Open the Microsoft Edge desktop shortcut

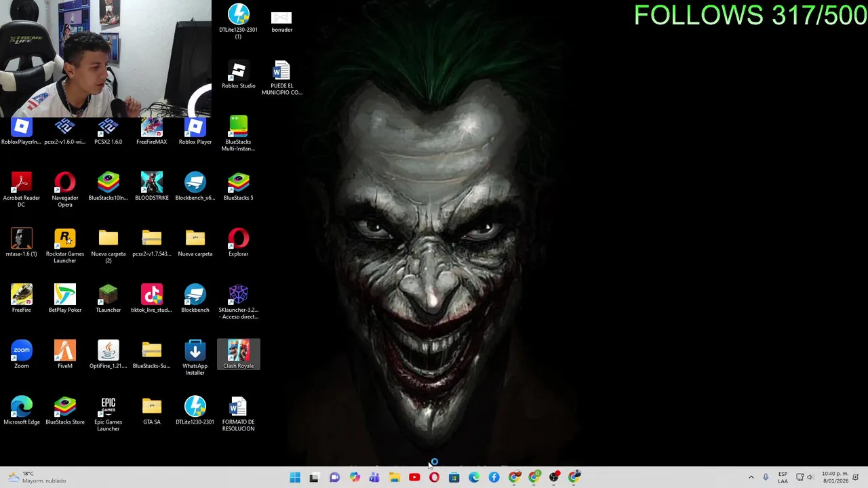(x=22, y=411)
